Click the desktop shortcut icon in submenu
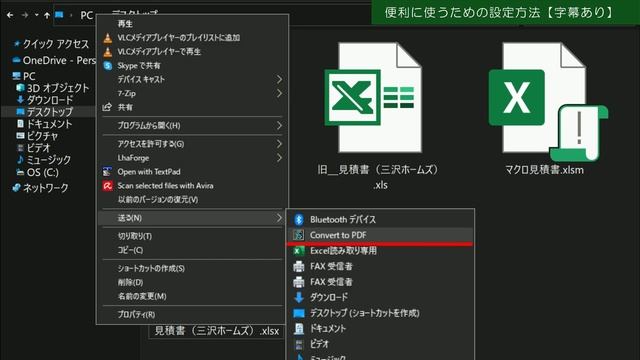The height and width of the screenshot is (360, 640). [299, 313]
